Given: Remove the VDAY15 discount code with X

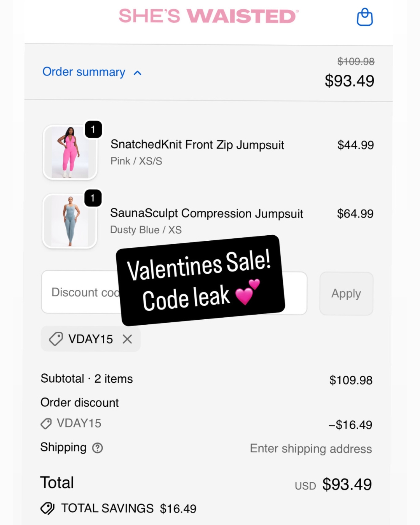Looking at the screenshot, I should (127, 339).
